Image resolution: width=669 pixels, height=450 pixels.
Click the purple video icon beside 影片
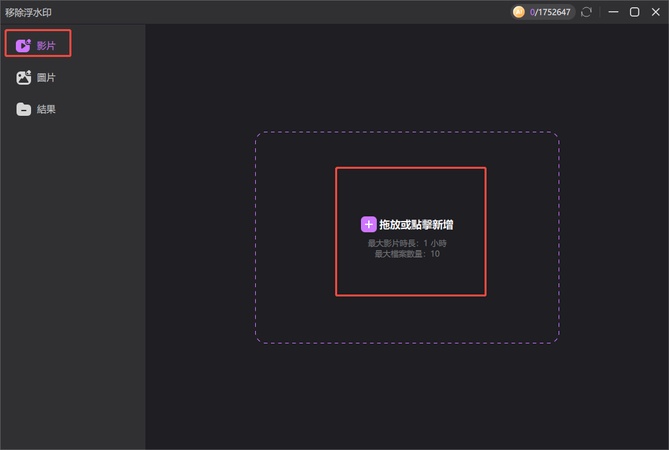tap(24, 45)
